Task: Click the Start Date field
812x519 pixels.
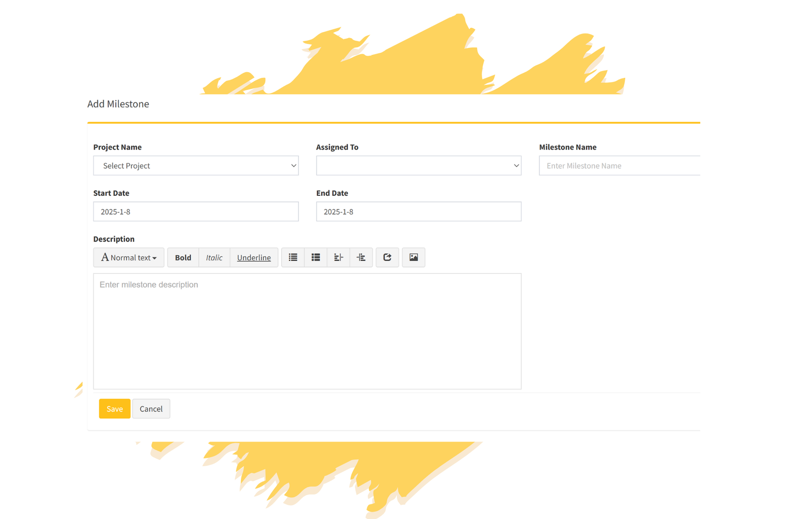Action: tap(196, 212)
